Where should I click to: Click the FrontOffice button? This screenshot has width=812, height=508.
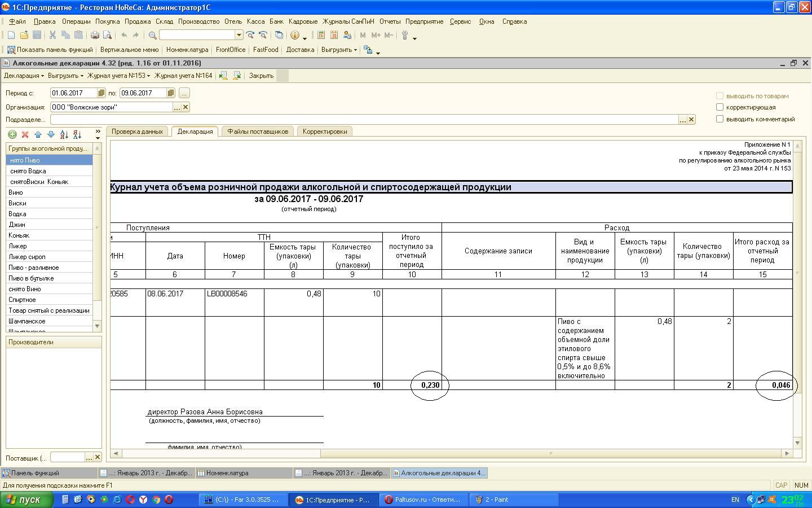pos(231,50)
